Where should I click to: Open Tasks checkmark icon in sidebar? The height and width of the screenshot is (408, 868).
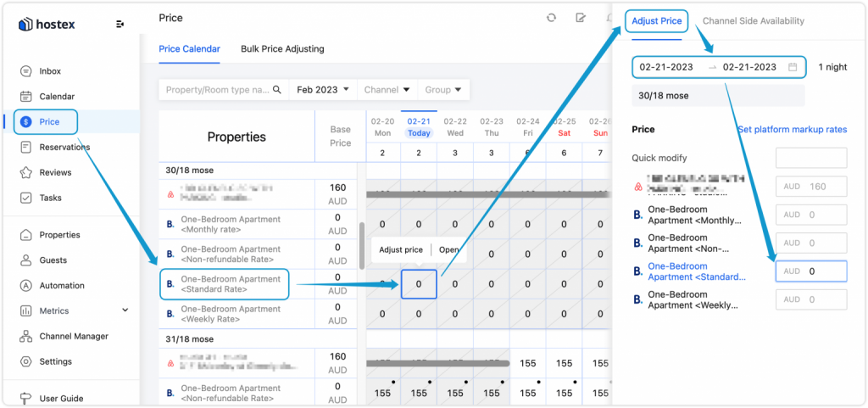(x=26, y=198)
